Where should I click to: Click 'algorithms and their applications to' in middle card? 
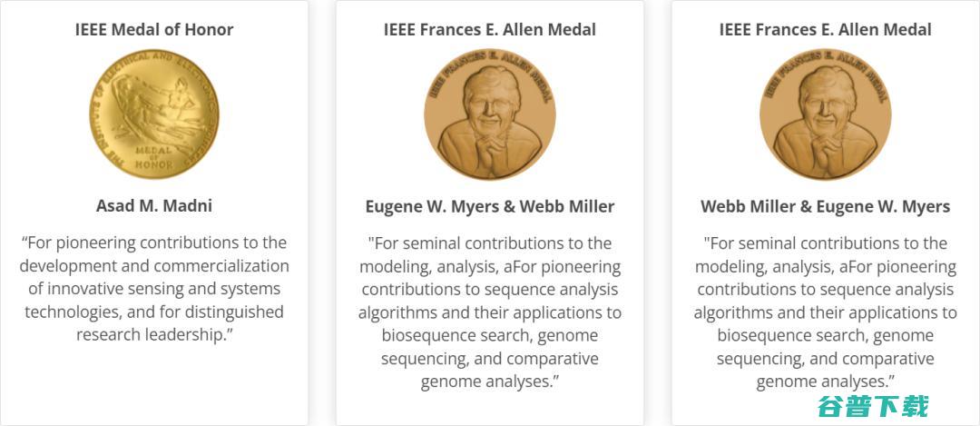point(489,312)
